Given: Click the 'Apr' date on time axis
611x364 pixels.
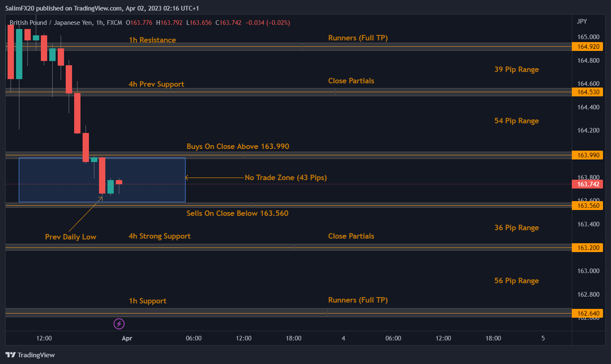Looking at the screenshot, I should (126, 338).
